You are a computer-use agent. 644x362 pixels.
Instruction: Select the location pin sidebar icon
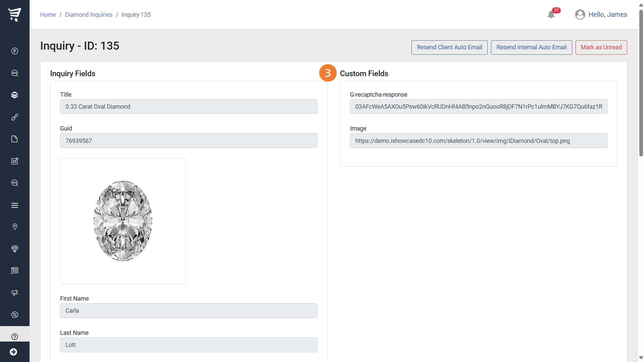pyautogui.click(x=14, y=227)
